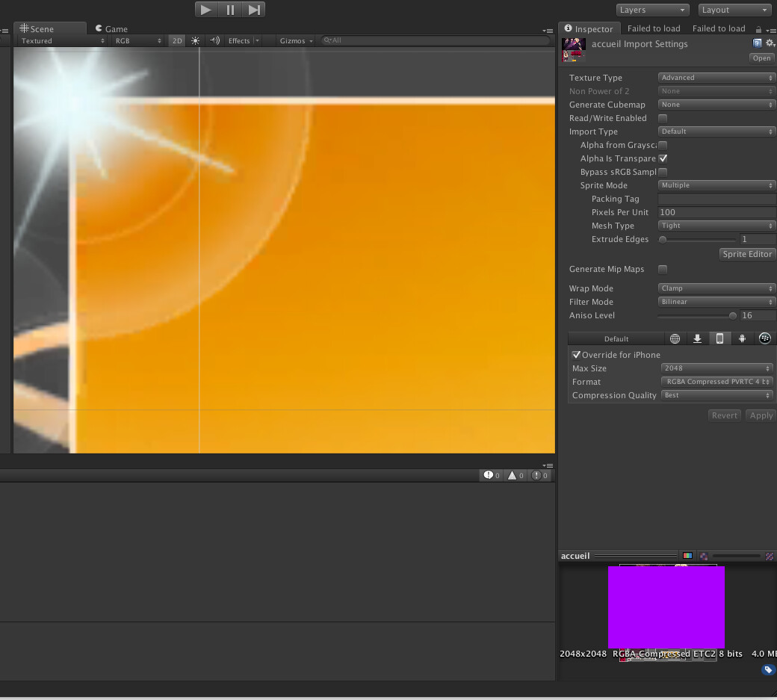
Task: Select the iPhone platform settings tab
Action: pyautogui.click(x=719, y=338)
